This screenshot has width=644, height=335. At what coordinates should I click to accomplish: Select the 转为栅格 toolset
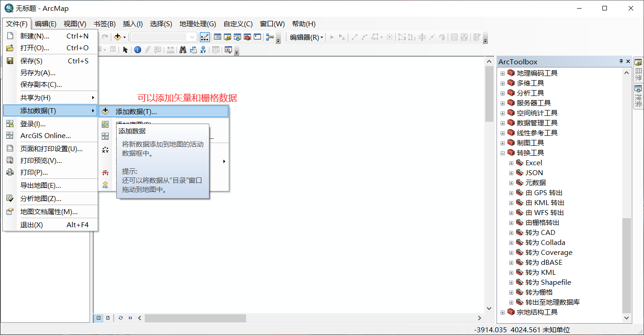click(x=539, y=292)
